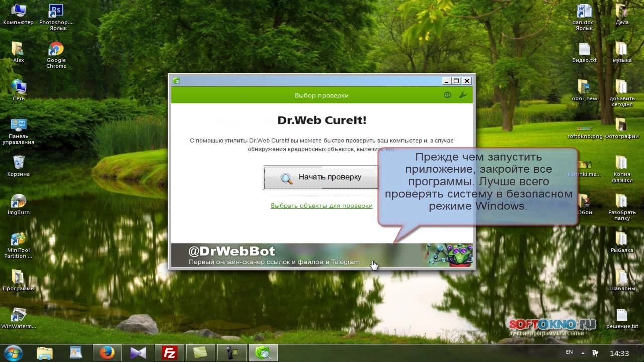This screenshot has height=362, width=644.
Task: Open Dr.Web CureIt! language globe menu
Action: (x=447, y=95)
